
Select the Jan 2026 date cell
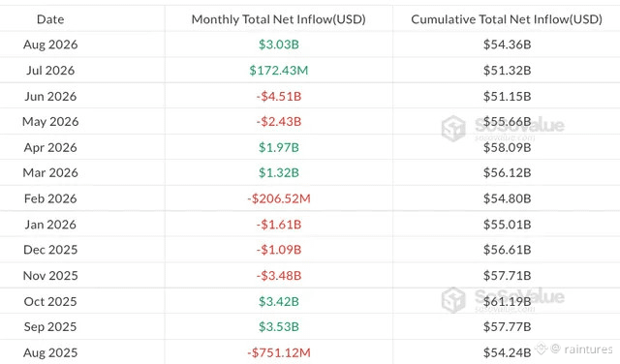tap(50, 224)
